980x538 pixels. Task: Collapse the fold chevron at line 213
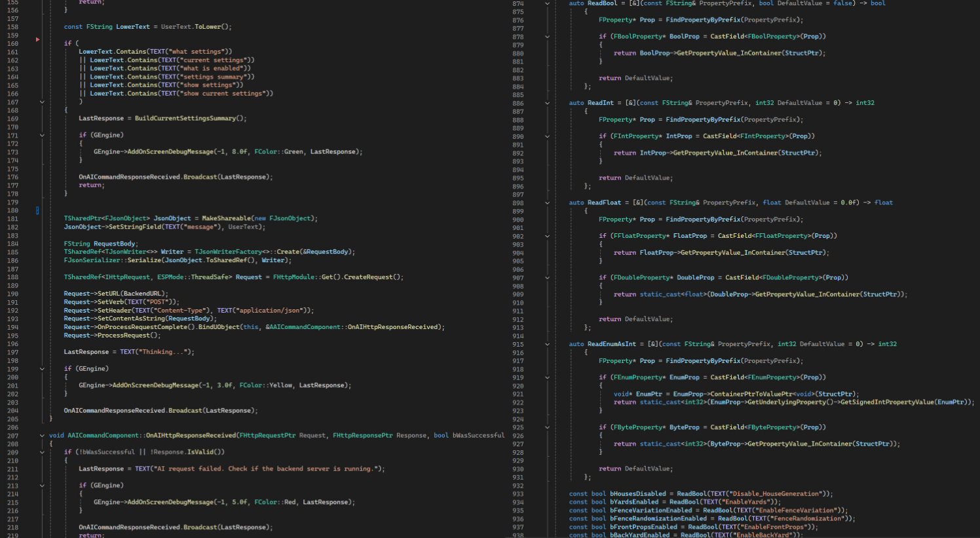coord(42,486)
